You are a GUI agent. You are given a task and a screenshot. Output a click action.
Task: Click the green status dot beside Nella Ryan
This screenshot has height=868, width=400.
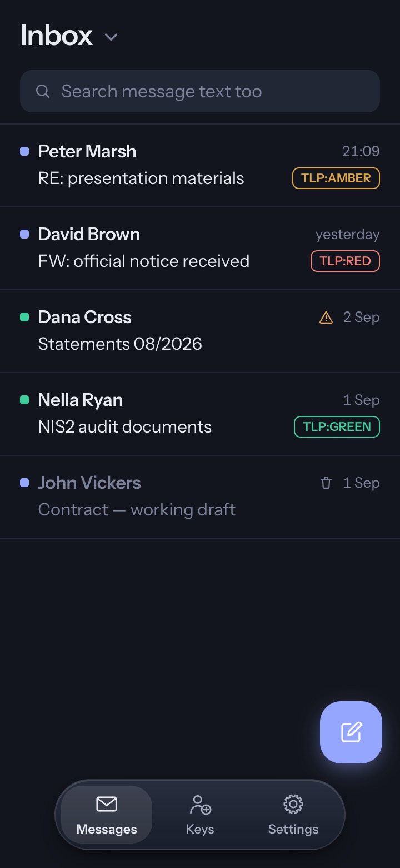coord(24,400)
